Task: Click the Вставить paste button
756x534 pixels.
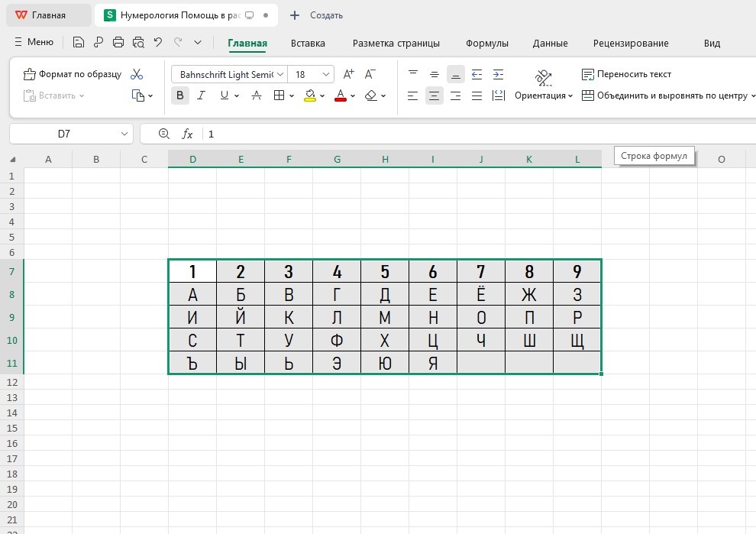Action: point(53,95)
